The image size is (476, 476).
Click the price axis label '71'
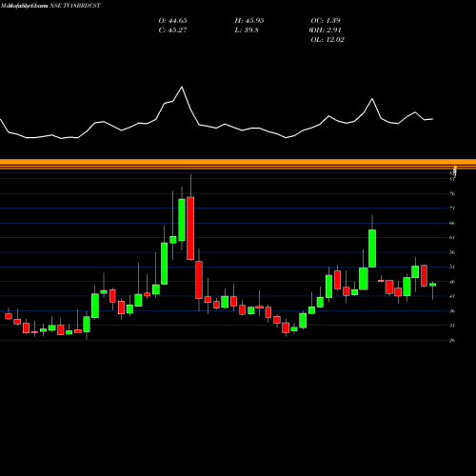(452, 208)
